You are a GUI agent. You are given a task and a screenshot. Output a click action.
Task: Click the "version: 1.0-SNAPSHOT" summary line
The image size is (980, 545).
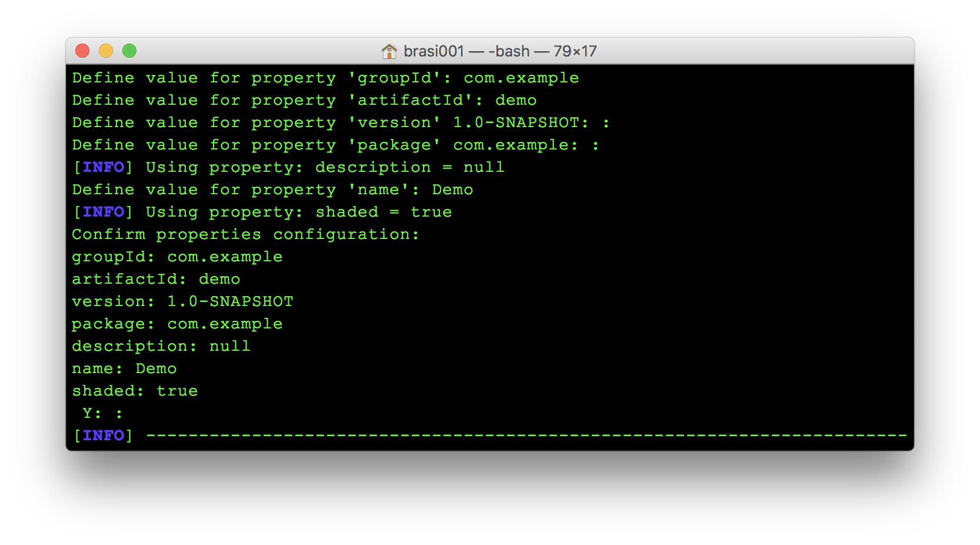click(182, 302)
